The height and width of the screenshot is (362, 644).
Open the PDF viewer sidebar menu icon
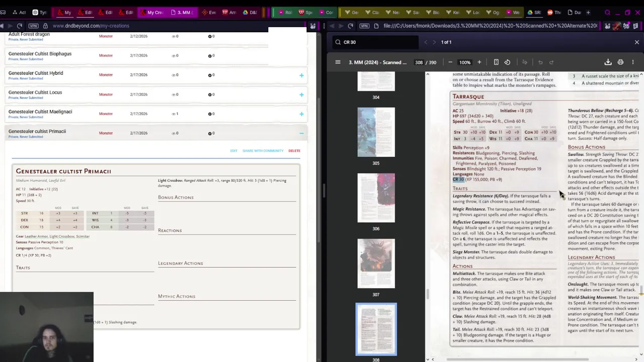[338, 62]
